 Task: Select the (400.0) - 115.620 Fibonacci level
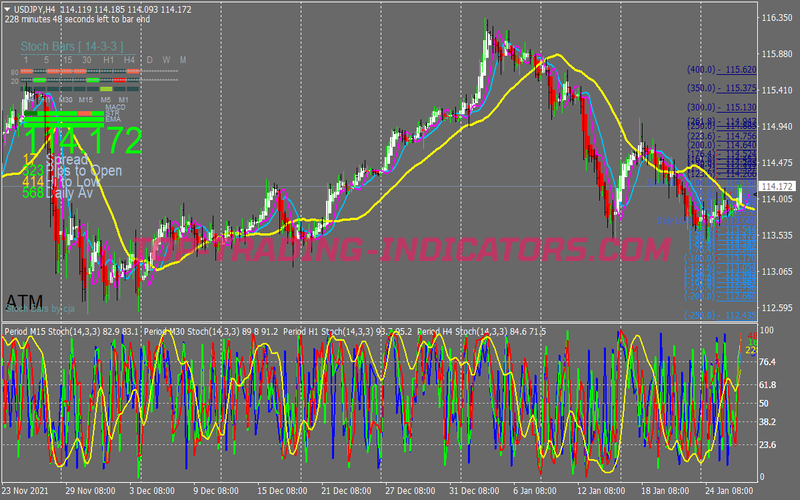(x=721, y=70)
